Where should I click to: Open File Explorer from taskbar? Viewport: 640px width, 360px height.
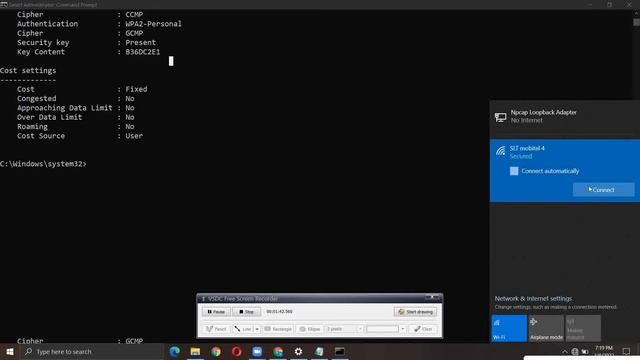click(195, 351)
